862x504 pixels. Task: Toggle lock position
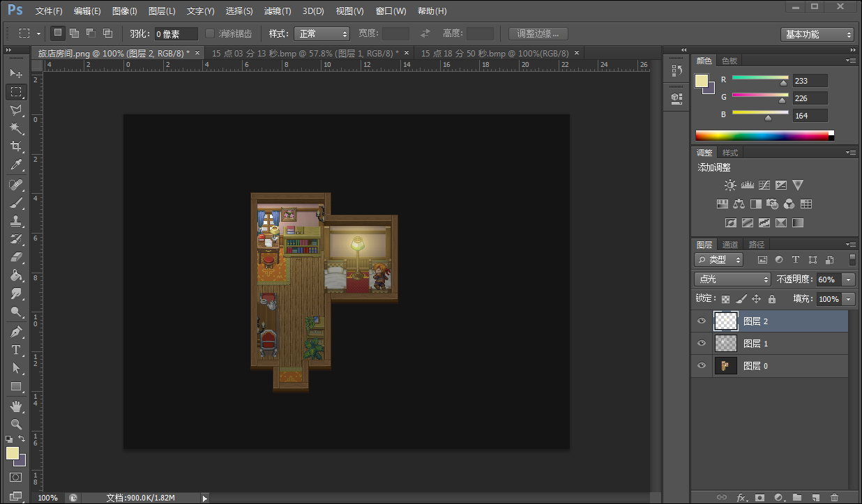pos(756,299)
